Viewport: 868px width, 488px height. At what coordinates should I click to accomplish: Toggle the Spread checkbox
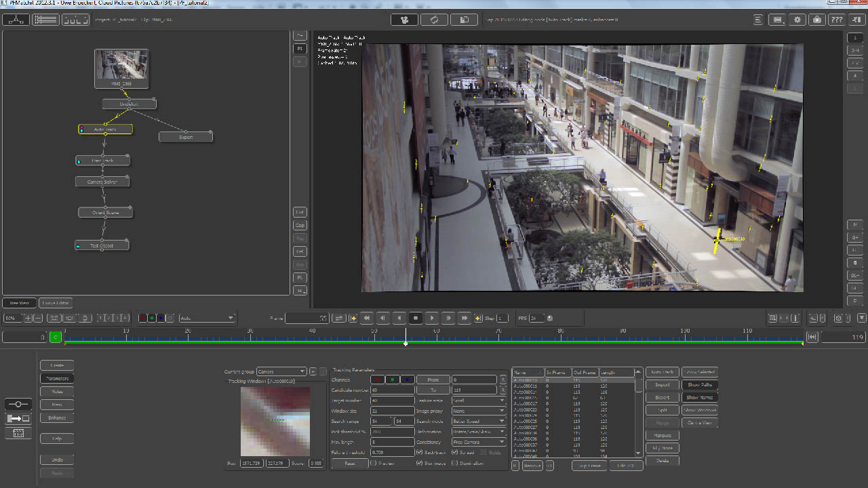point(454,452)
